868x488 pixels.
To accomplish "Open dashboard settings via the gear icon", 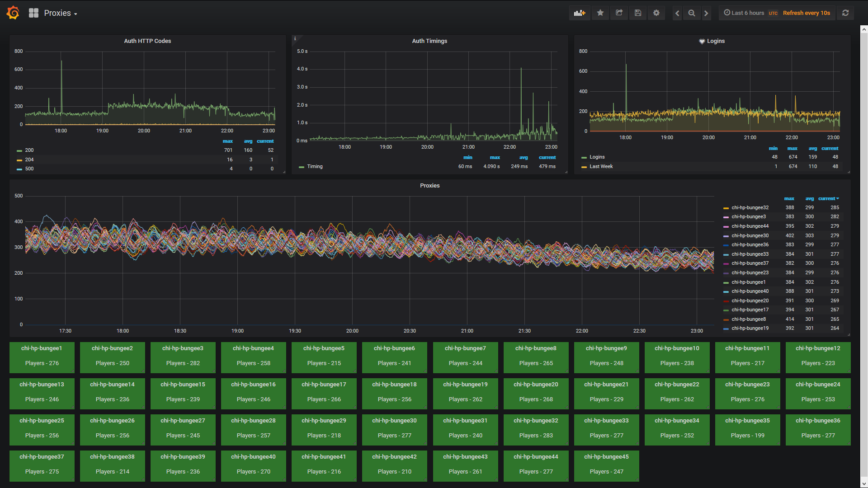I will point(656,13).
